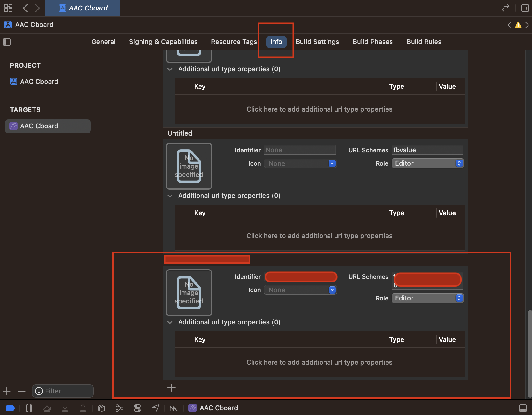532x415 pixels.
Task: Toggle the left sidebar navigator panel
Action: [7, 42]
